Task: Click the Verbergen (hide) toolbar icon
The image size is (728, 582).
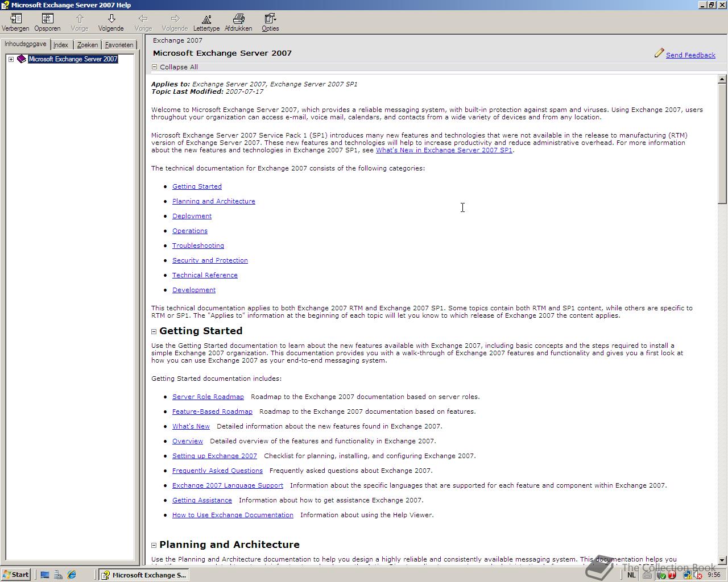Action: 15,22
